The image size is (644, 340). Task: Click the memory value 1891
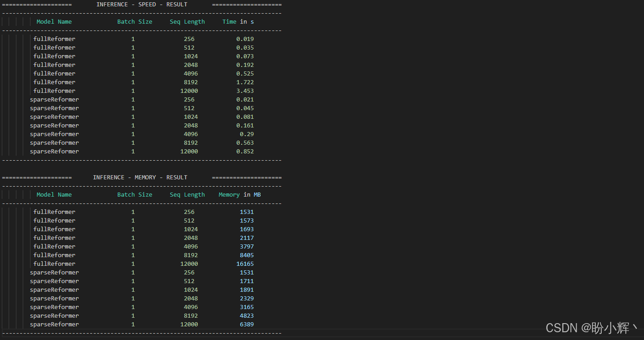247,290
